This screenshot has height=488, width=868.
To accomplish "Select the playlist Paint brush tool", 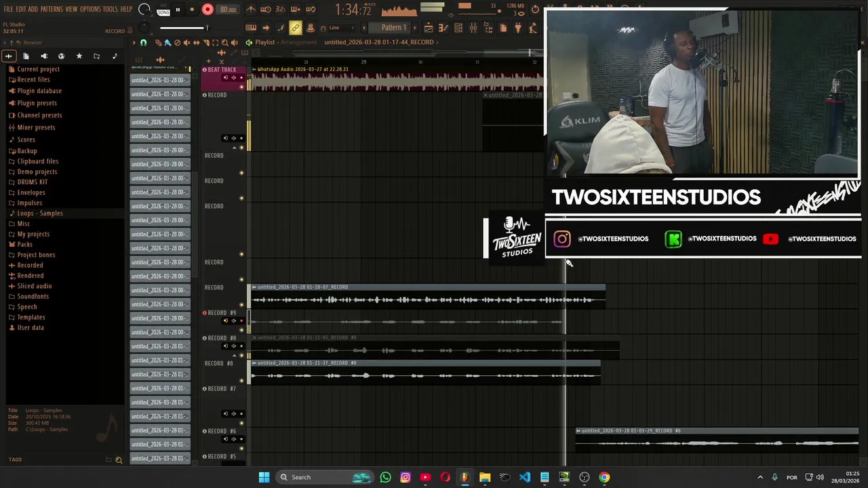I will pyautogui.click(x=167, y=42).
